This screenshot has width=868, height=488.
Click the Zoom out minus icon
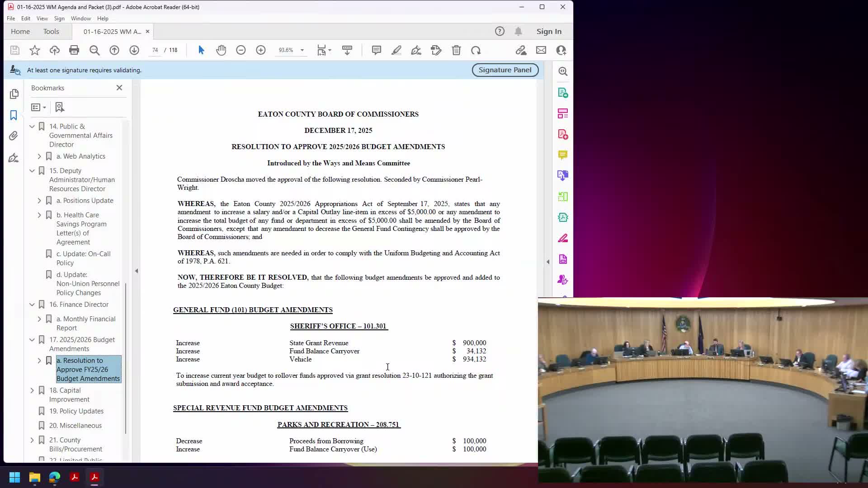point(241,50)
